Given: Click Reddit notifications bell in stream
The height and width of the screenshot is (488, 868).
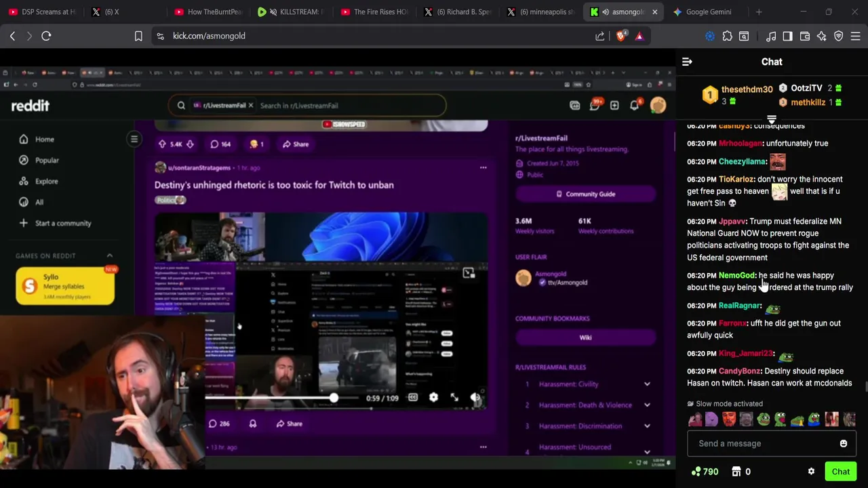Looking at the screenshot, I should pos(635,105).
